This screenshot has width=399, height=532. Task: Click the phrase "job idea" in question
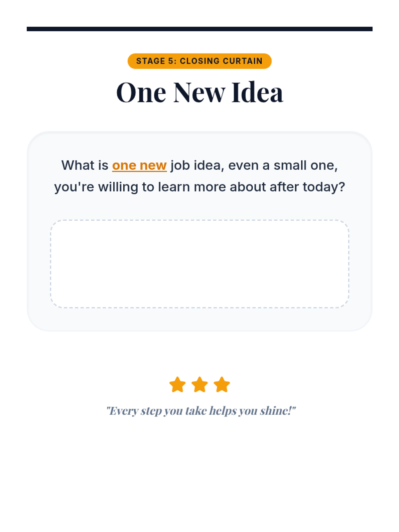pyautogui.click(x=196, y=166)
